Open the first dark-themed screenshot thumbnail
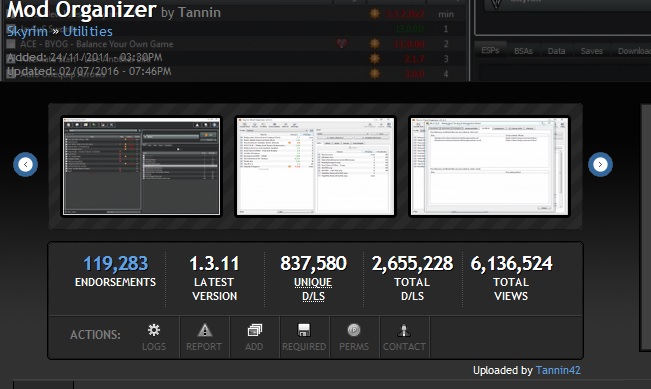651x389 pixels. tap(141, 166)
